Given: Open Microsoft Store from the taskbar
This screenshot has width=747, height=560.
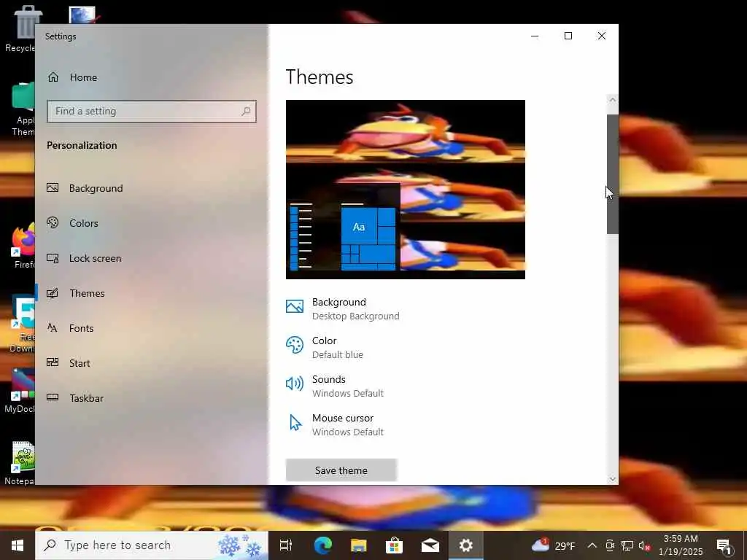Looking at the screenshot, I should (x=395, y=545).
